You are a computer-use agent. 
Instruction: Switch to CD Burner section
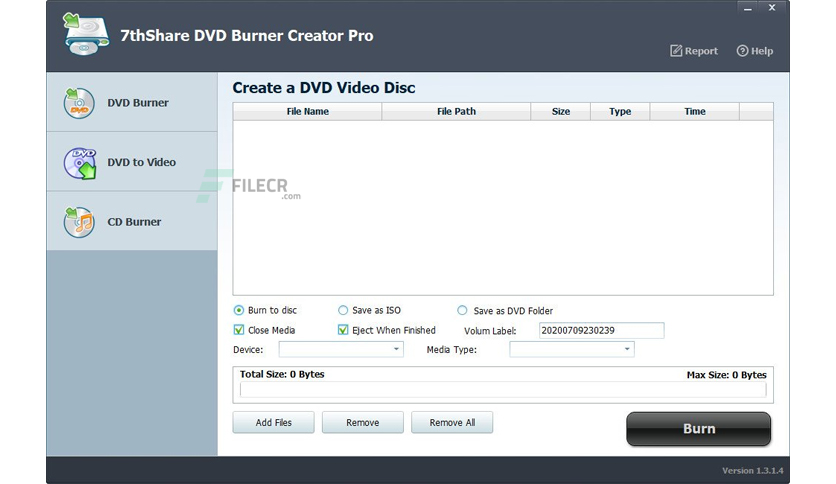tap(132, 221)
